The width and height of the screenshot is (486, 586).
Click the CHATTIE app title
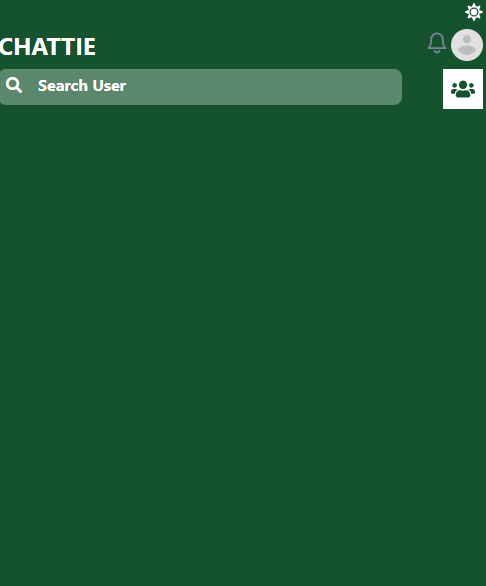click(x=47, y=47)
